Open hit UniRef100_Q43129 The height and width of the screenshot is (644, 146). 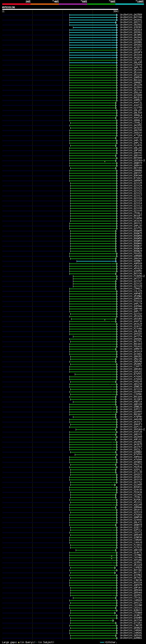click(x=131, y=324)
